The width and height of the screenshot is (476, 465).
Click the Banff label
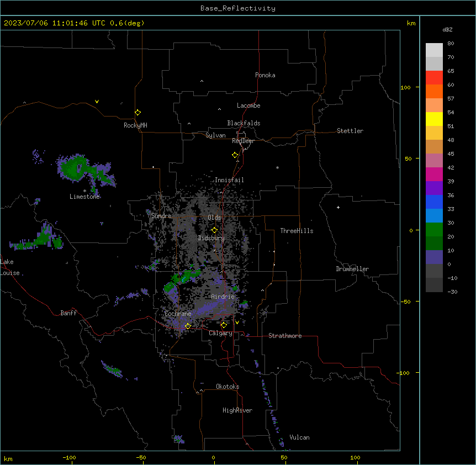(68, 313)
